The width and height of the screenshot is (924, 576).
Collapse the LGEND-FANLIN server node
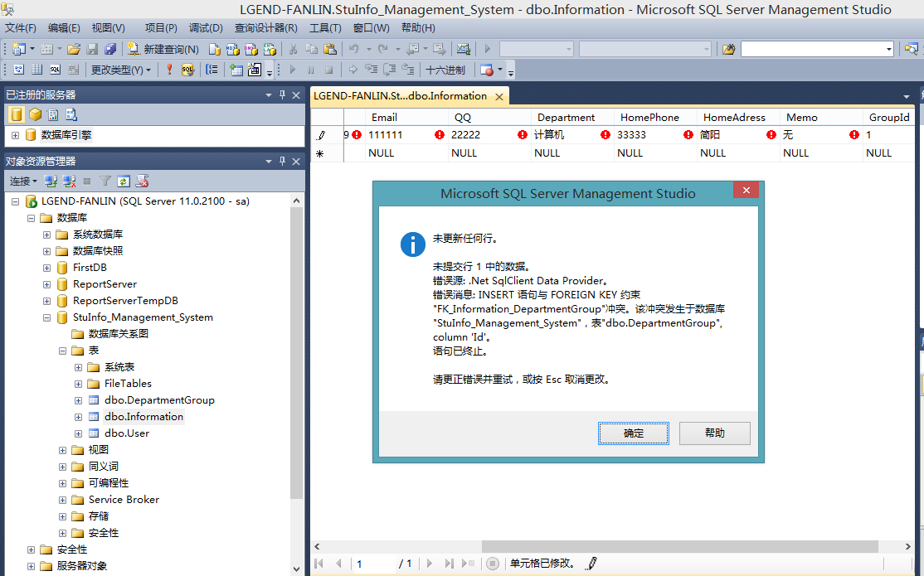[x=15, y=201]
